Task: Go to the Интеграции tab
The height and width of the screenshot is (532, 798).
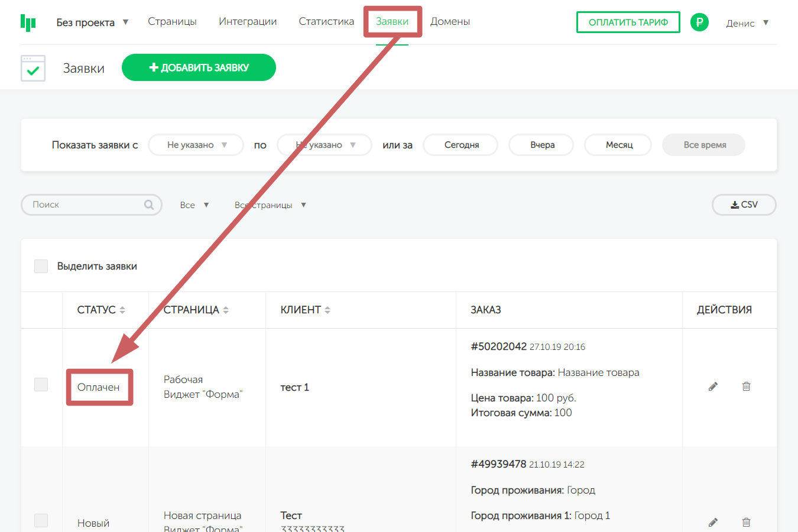Action: (248, 21)
